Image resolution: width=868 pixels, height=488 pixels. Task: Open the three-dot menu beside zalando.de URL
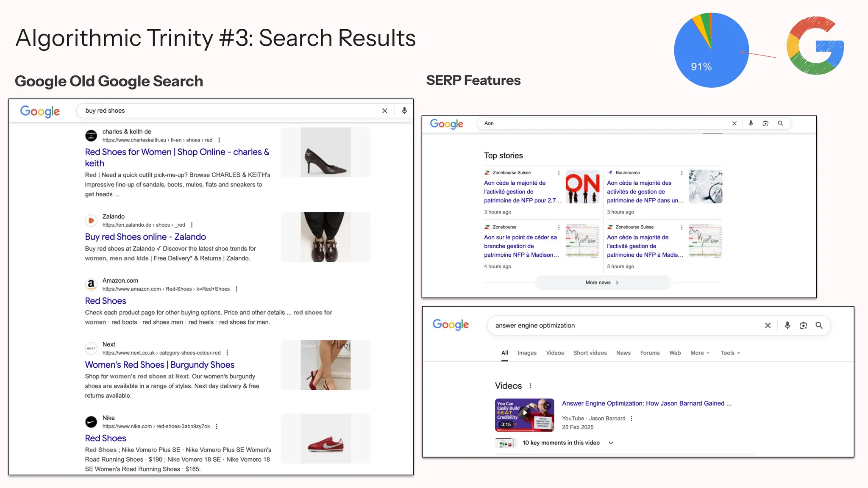tap(192, 225)
